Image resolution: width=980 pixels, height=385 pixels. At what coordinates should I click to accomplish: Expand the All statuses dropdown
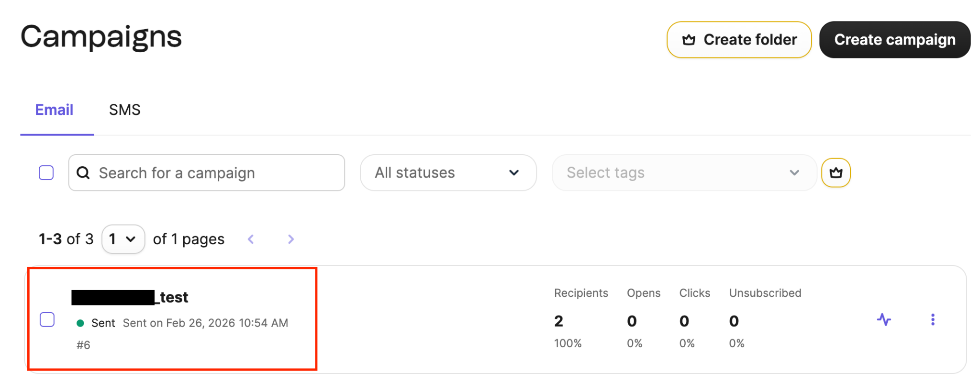click(448, 172)
